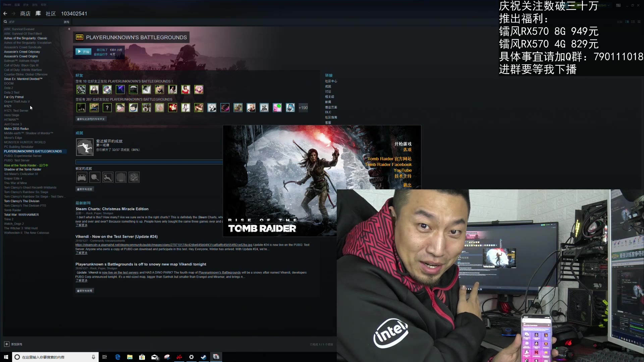
Task: Click the PUBG logo icon in game header
Action: pyautogui.click(x=79, y=37)
